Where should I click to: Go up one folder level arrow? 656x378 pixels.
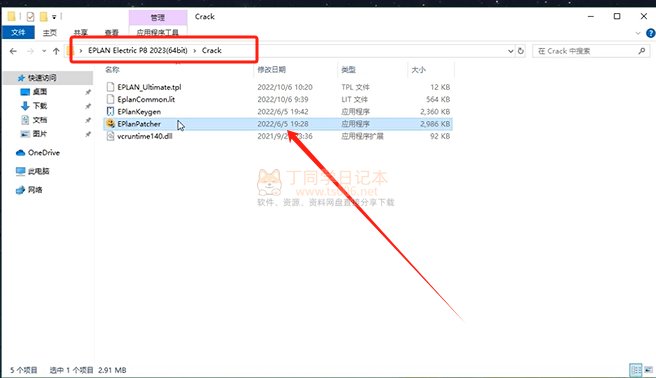click(x=56, y=51)
